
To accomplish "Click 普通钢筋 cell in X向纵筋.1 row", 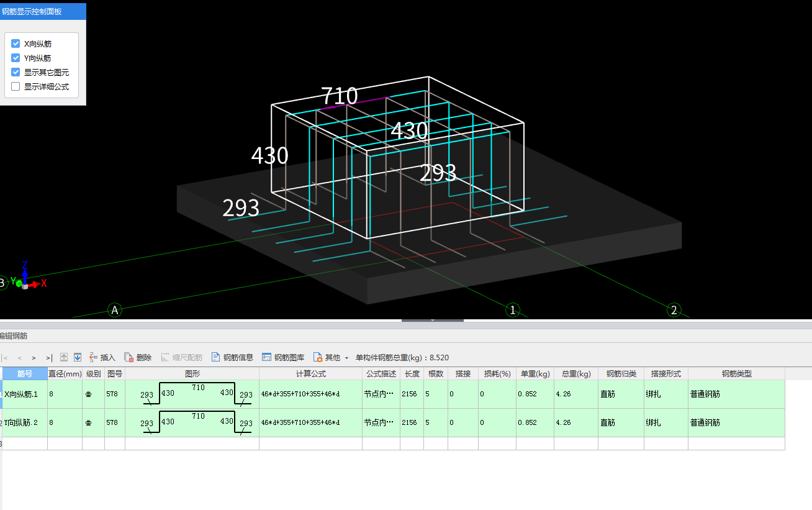I will 736,394.
